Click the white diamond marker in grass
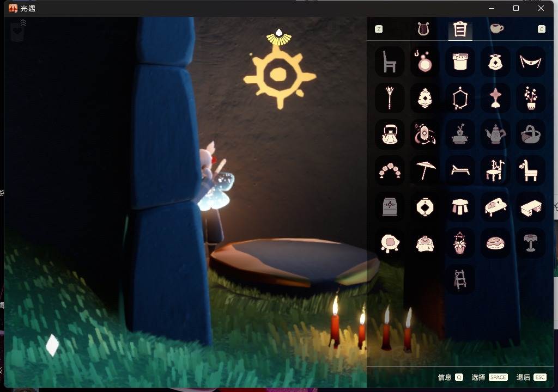The image size is (558, 392). tap(52, 345)
